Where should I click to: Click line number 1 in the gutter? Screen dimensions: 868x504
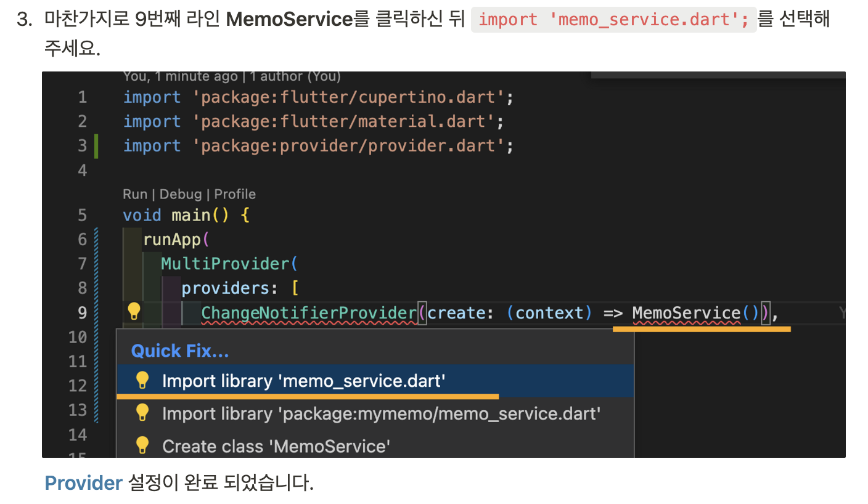83,97
